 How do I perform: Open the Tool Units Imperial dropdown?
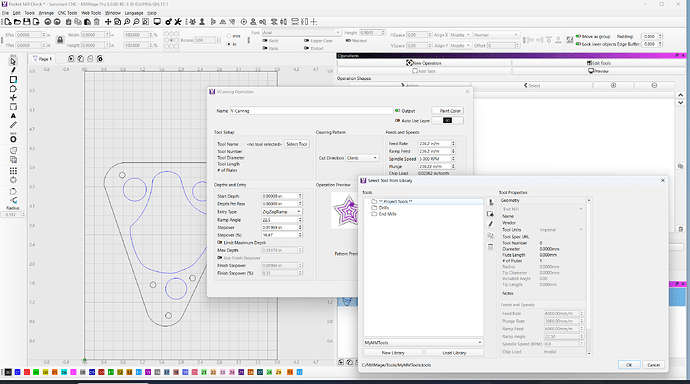[x=562, y=230]
